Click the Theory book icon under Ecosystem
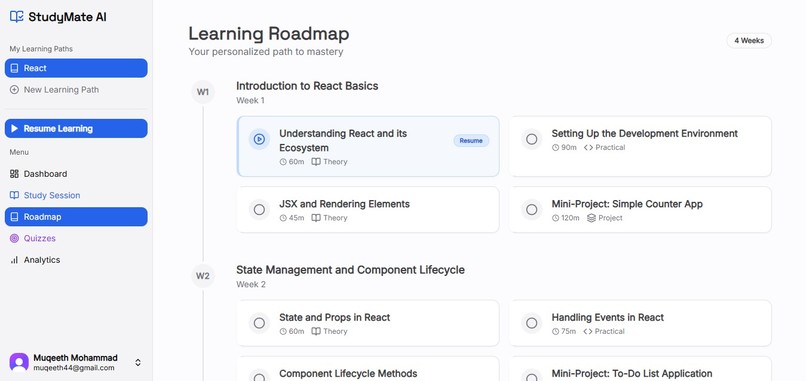This screenshot has width=806, height=381. coord(316,162)
